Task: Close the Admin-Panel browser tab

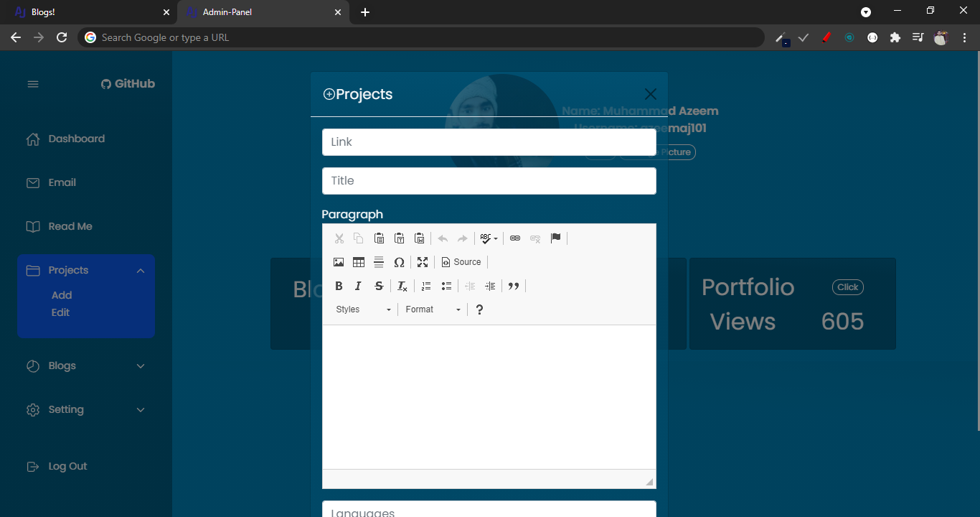Action: (338, 12)
